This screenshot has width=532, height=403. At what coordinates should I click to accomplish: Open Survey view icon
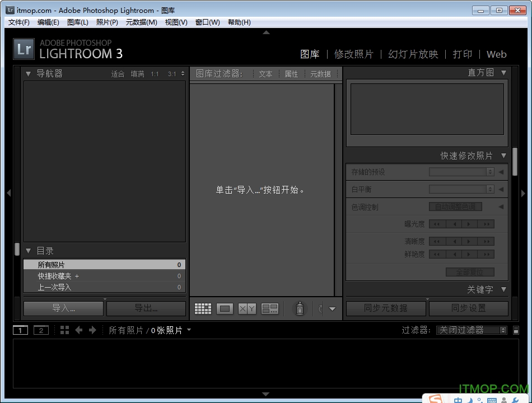270,308
